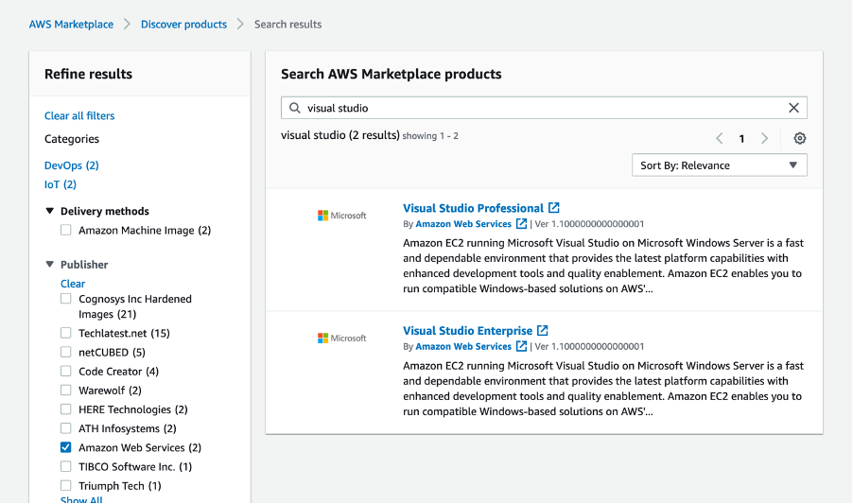Collapse the Delivery methods section
The image size is (853, 504).
coord(50,211)
